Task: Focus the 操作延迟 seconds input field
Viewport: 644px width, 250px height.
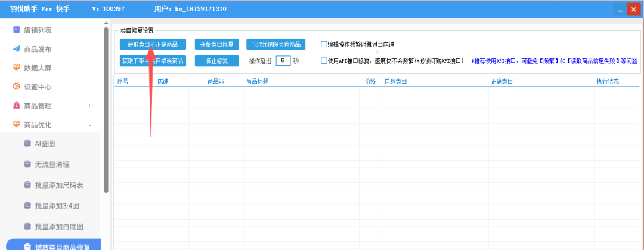Action: [x=283, y=61]
